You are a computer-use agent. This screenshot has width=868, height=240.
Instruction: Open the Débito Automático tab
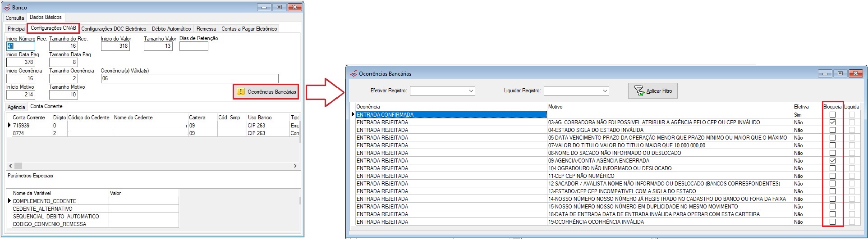pos(171,29)
